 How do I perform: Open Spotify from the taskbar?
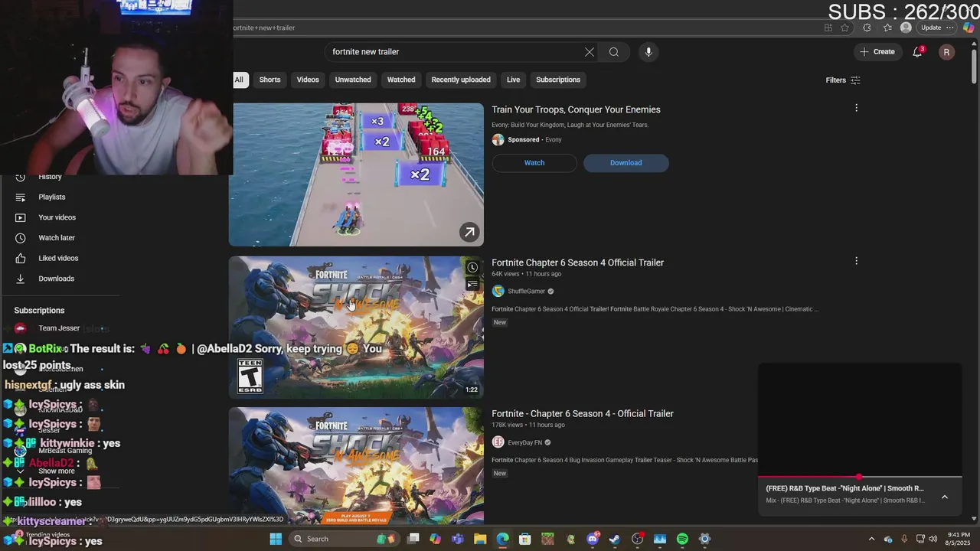(682, 539)
